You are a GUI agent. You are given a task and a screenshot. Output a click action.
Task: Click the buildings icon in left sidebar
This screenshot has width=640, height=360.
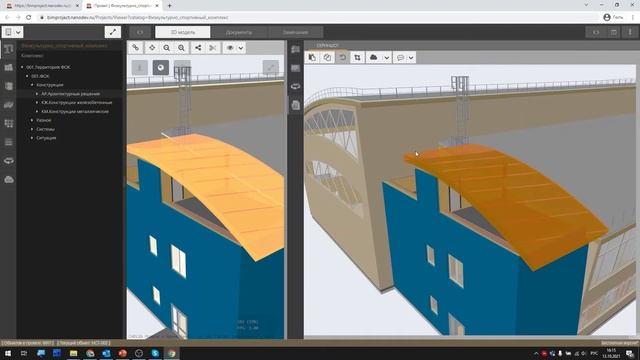pyautogui.click(x=9, y=67)
